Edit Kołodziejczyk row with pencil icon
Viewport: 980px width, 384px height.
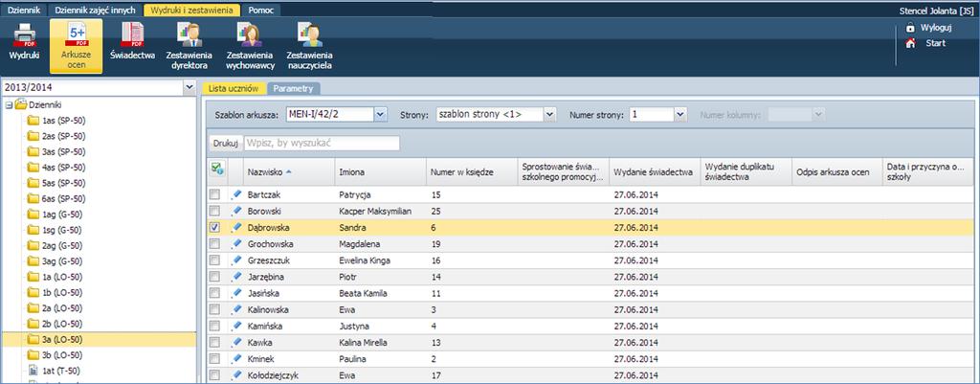click(235, 375)
